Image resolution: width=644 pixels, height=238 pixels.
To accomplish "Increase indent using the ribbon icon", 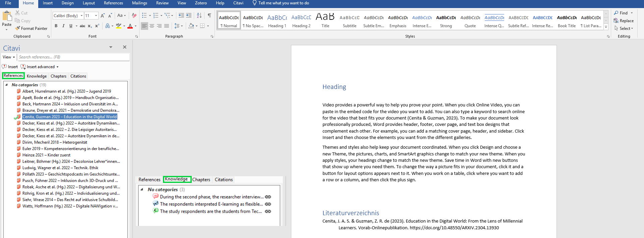I will point(189,15).
